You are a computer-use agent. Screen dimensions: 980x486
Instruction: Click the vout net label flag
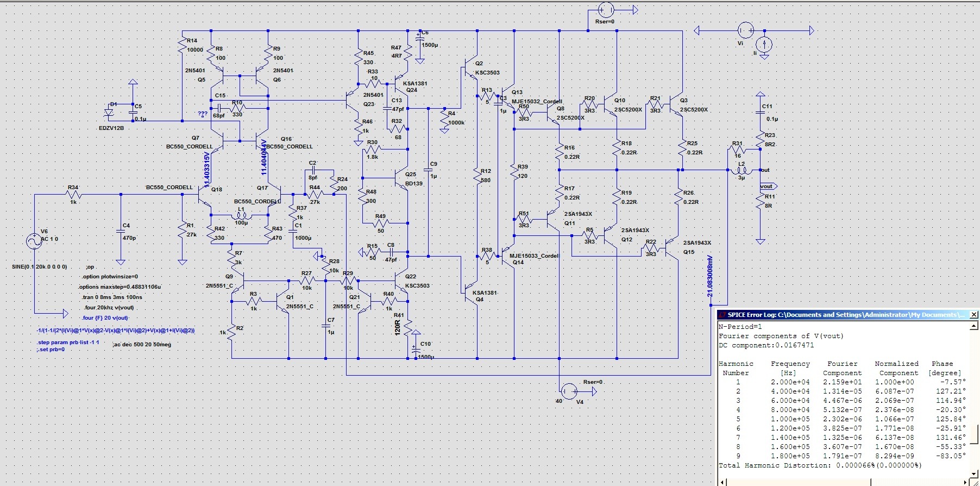(x=768, y=186)
